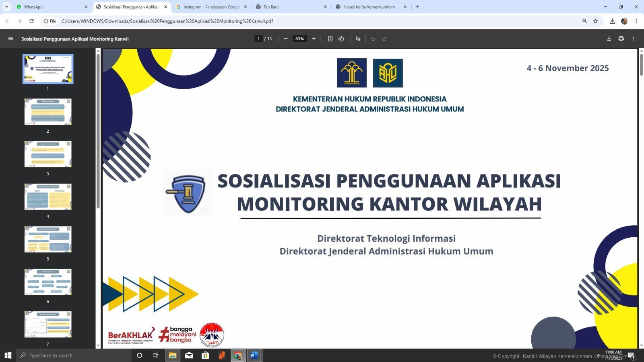Click the page number input field
The width and height of the screenshot is (644, 362).
(258, 39)
